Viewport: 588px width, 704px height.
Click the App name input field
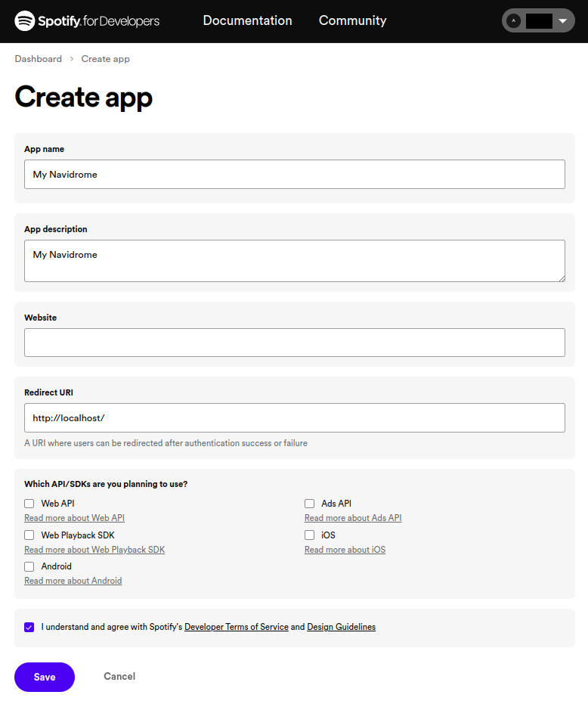[x=294, y=175]
